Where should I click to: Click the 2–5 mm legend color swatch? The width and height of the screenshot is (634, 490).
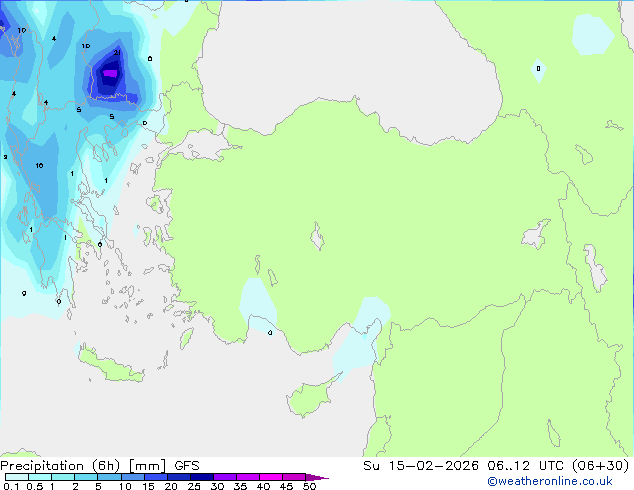(86, 477)
